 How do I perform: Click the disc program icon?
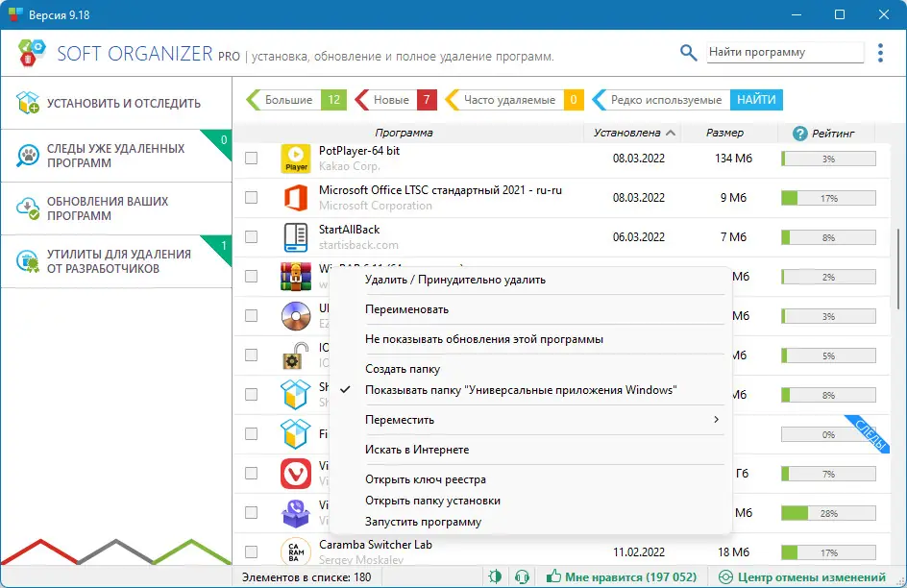click(296, 316)
